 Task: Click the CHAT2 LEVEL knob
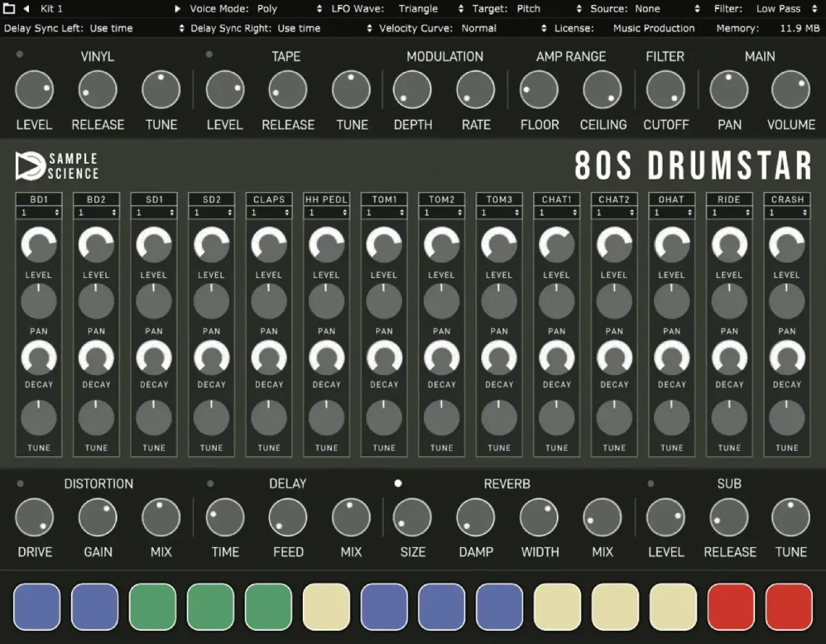pyautogui.click(x=614, y=246)
